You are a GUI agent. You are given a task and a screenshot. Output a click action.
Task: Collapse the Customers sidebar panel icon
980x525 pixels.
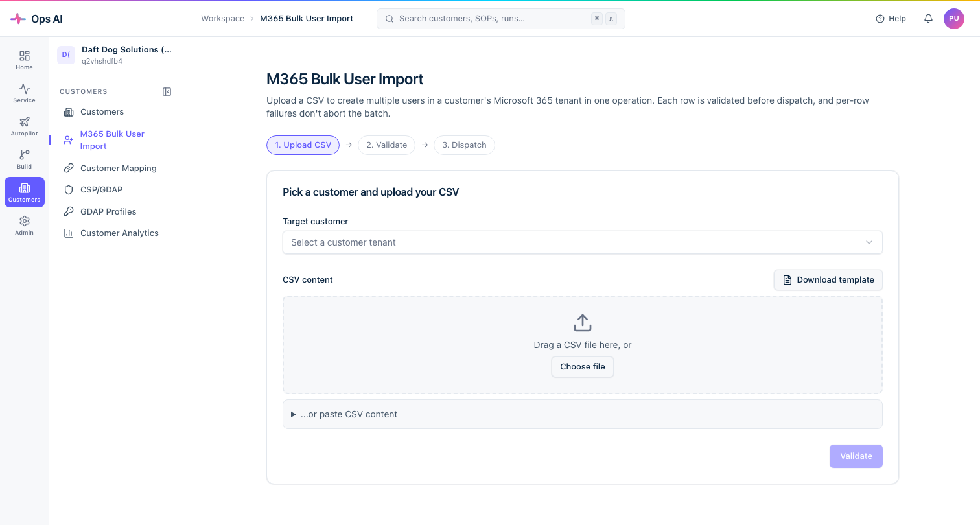point(167,92)
